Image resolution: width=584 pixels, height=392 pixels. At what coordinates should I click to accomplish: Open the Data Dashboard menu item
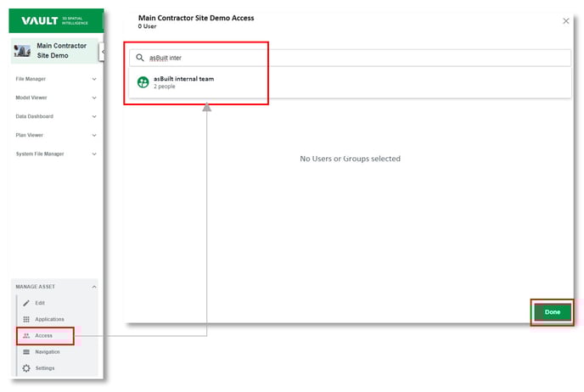click(x=34, y=116)
